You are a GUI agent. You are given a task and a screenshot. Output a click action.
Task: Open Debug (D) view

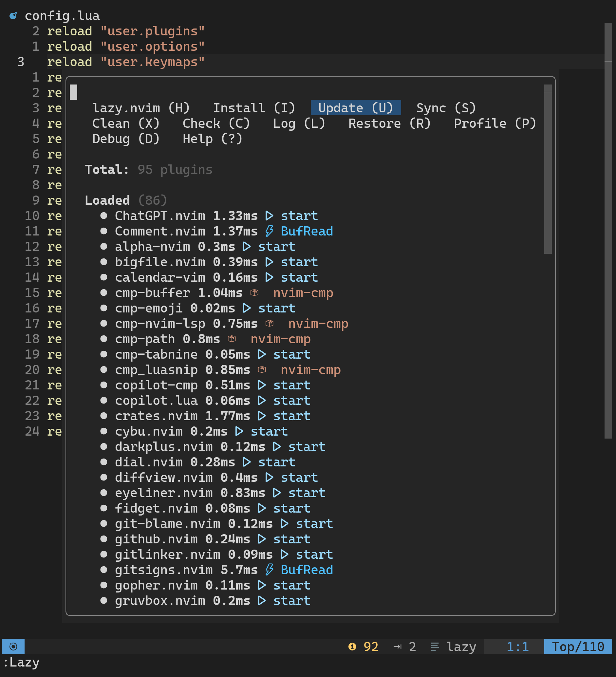(126, 139)
